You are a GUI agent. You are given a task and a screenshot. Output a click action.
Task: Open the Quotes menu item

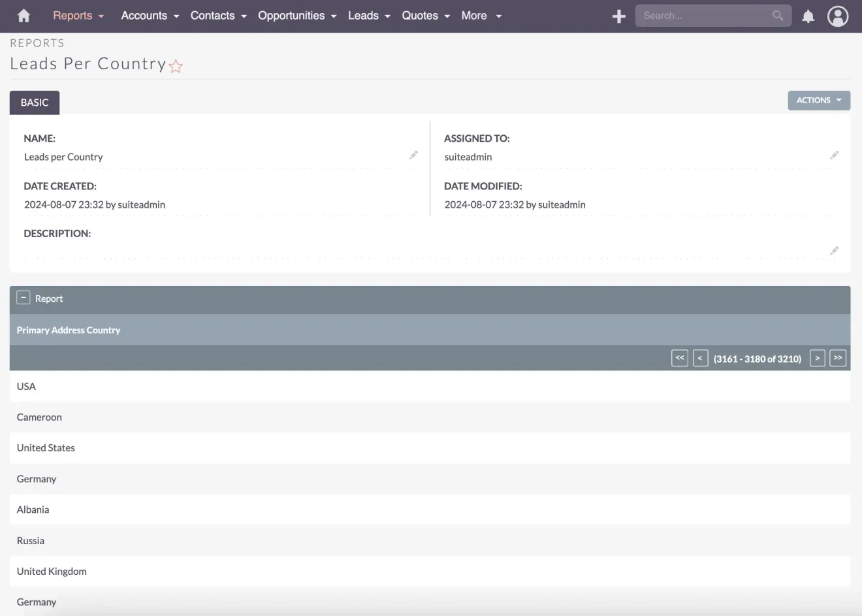pos(421,16)
